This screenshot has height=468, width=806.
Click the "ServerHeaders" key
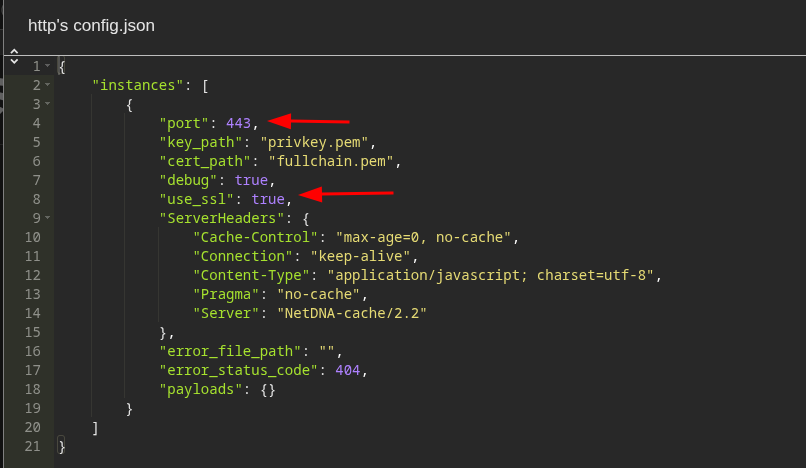click(x=222, y=219)
